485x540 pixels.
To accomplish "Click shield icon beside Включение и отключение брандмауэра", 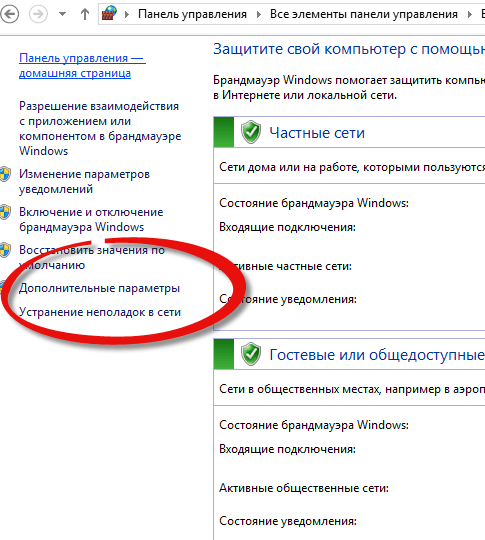I will [5, 212].
